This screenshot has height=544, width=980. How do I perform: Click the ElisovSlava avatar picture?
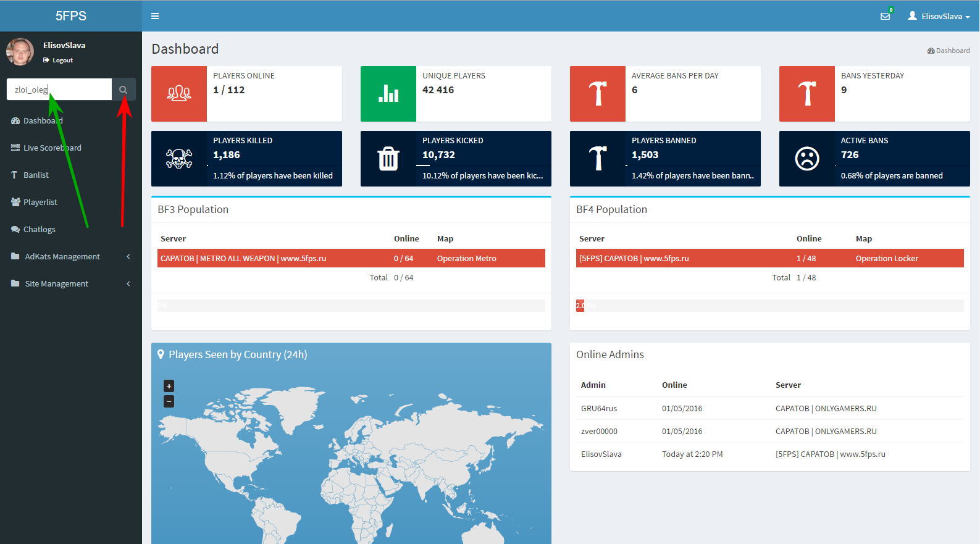tap(20, 52)
